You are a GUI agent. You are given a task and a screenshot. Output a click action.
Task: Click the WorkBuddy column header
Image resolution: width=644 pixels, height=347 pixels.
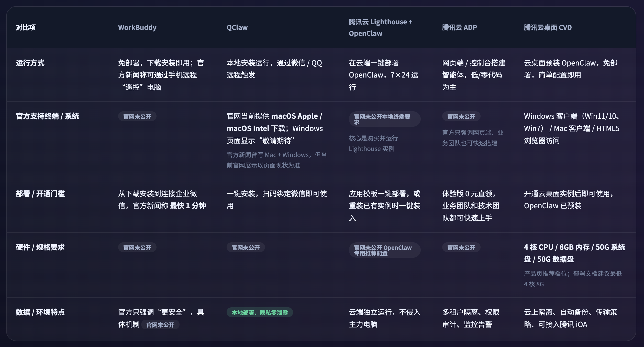(x=137, y=27)
